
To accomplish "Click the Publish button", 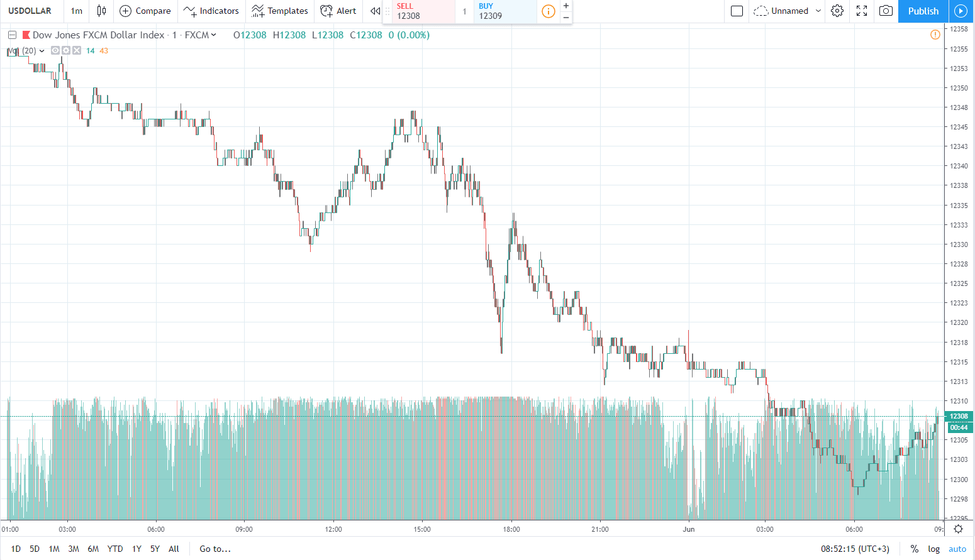I will [923, 11].
